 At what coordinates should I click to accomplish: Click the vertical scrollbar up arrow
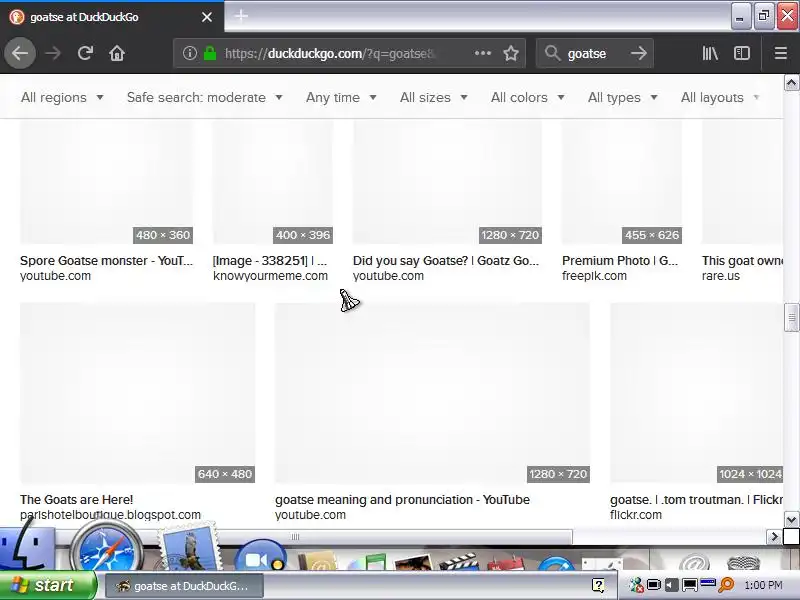click(791, 83)
